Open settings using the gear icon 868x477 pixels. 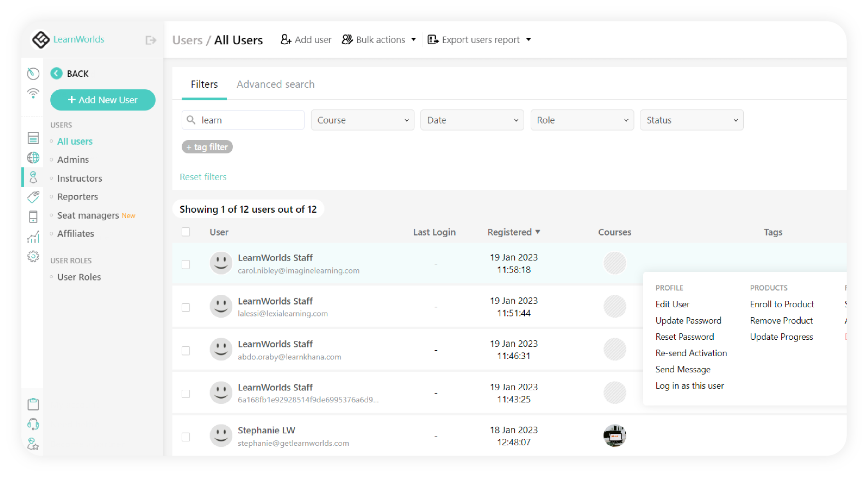click(33, 256)
